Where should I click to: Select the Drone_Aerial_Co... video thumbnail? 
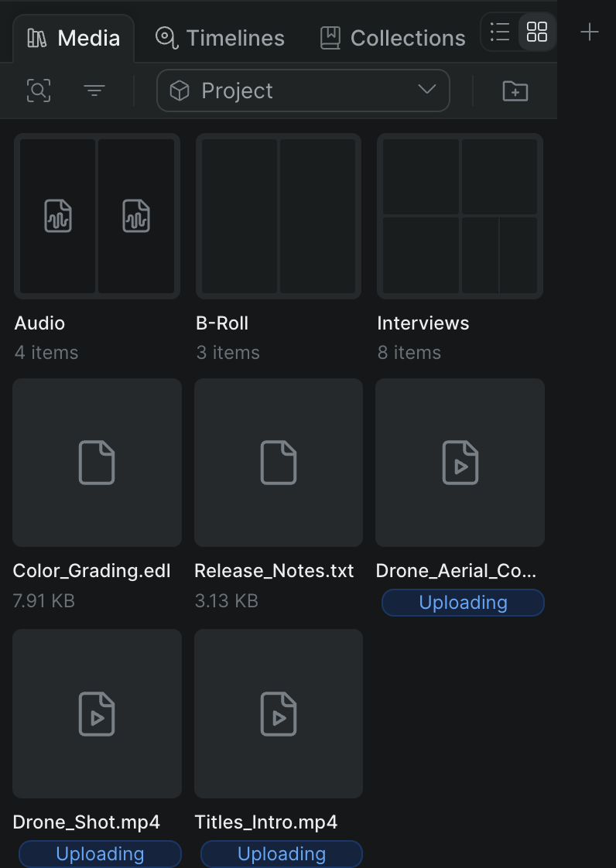(x=460, y=463)
